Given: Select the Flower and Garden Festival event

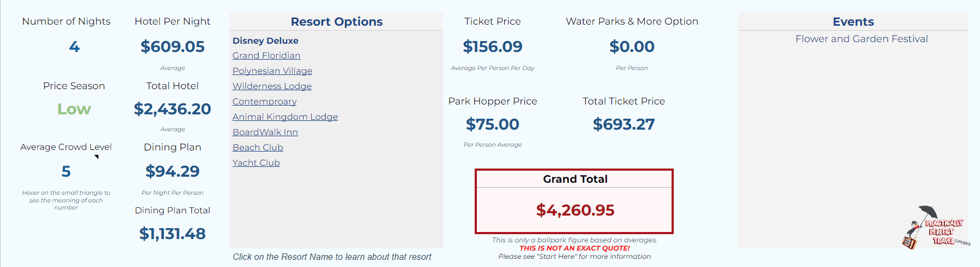Looking at the screenshot, I should pos(861,39).
